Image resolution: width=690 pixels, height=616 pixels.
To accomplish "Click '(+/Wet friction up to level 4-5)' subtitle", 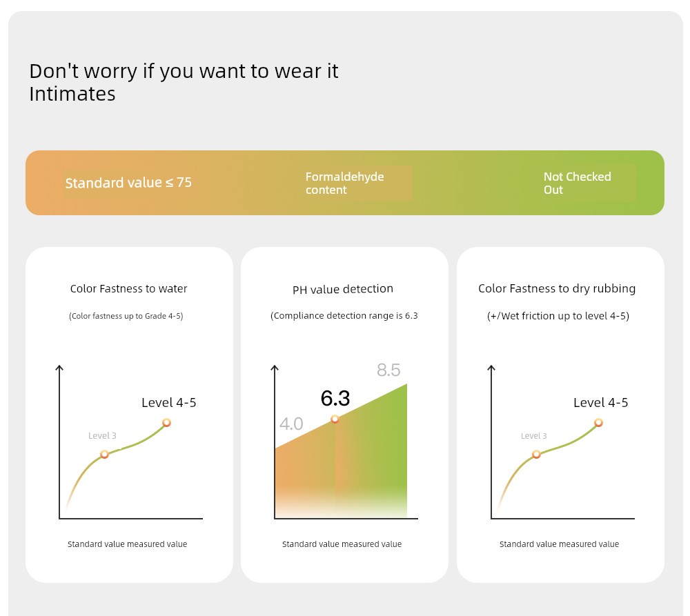I will 558,316.
